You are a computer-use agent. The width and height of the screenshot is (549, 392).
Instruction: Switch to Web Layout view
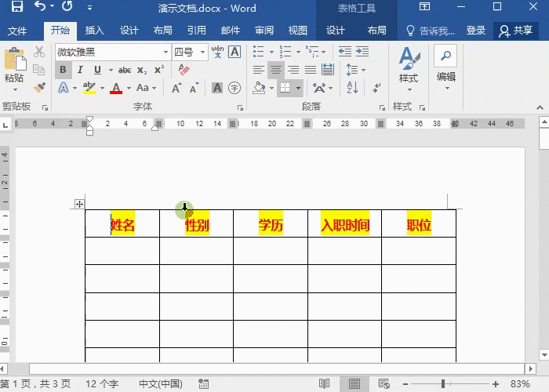click(384, 383)
